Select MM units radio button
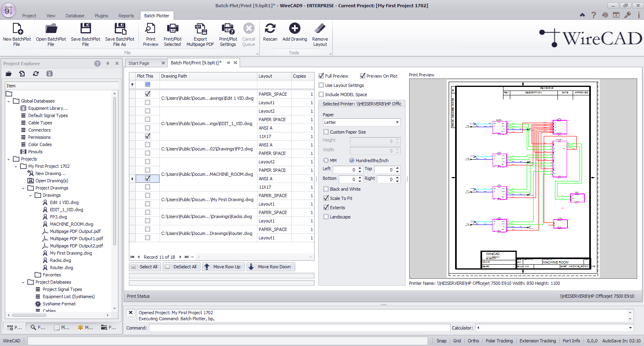This screenshot has height=346, width=644. pos(326,161)
